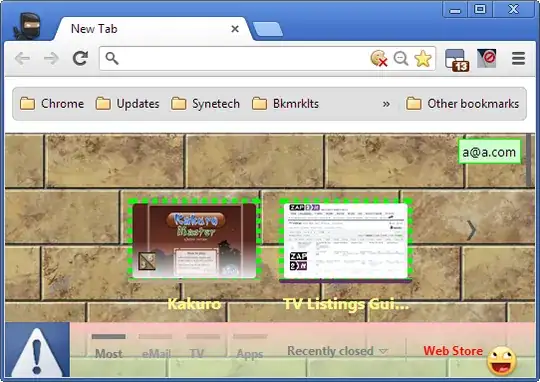The height and width of the screenshot is (382, 540).
Task: Click the TV Listings Gui... title link
Action: pos(346,304)
